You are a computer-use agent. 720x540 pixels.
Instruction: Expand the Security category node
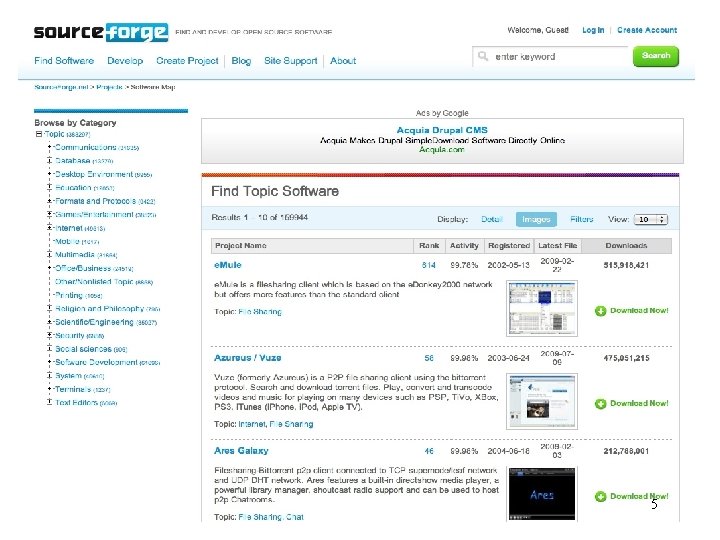coord(49,335)
